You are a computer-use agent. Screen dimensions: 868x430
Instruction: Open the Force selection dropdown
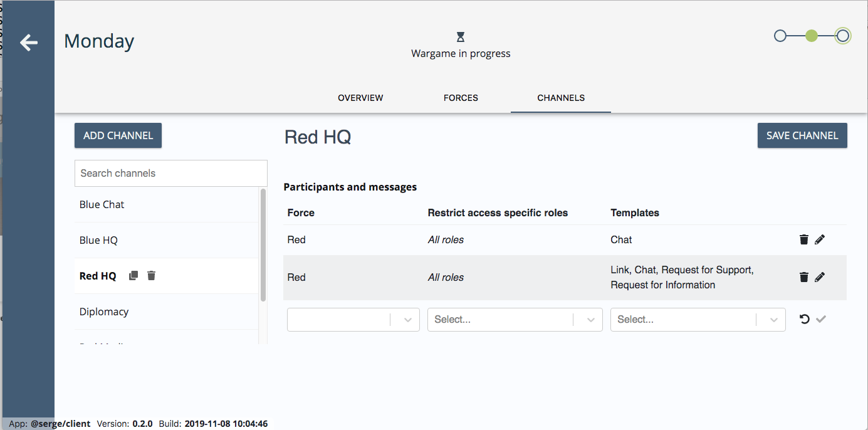(353, 320)
